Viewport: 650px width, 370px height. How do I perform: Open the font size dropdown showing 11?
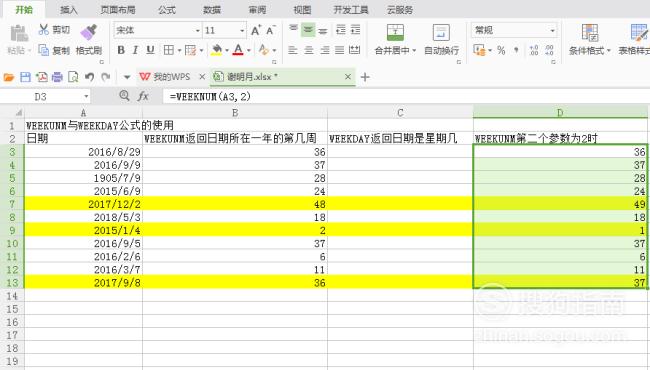242,31
